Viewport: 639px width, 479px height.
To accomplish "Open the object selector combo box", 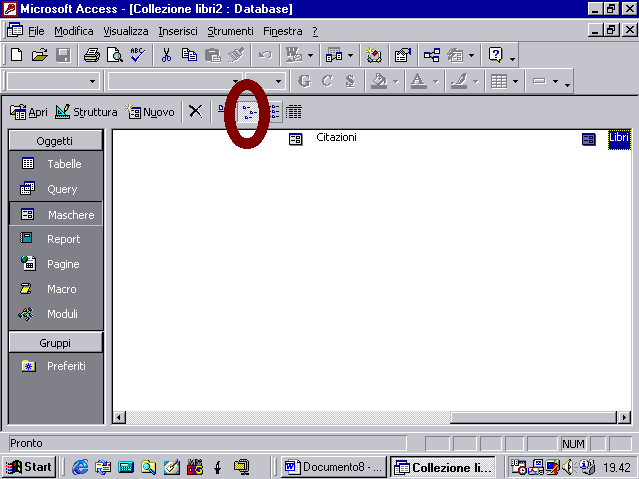I will [53, 81].
